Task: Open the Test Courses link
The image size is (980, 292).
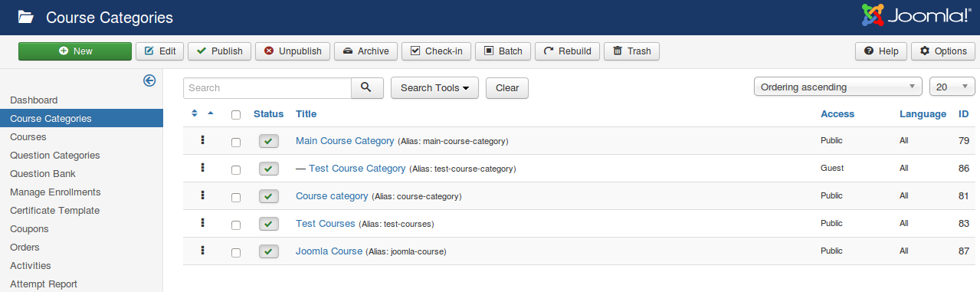Action: tap(326, 224)
